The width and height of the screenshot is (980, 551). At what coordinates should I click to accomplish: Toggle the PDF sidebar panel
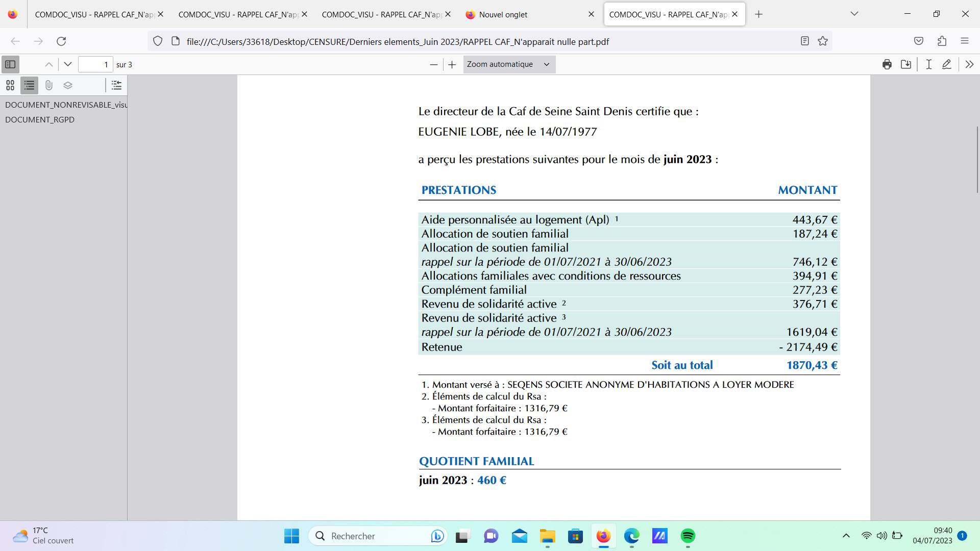click(x=10, y=64)
